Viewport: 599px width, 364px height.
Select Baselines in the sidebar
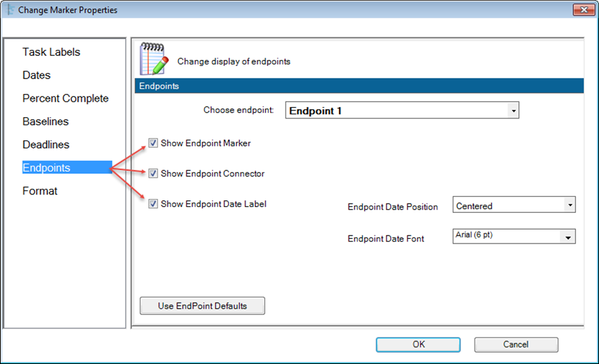[x=45, y=122]
